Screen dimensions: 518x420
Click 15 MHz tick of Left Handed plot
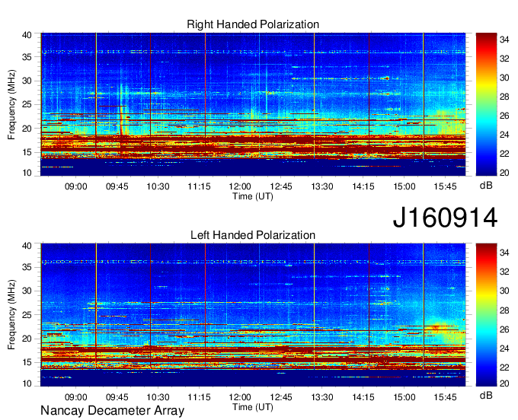(x=27, y=362)
